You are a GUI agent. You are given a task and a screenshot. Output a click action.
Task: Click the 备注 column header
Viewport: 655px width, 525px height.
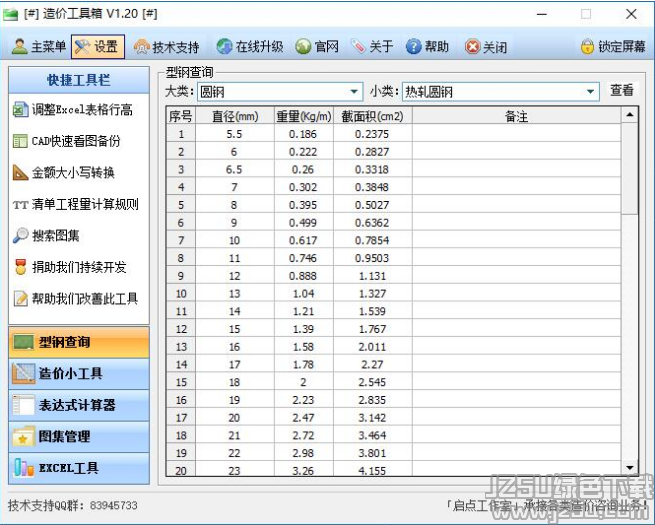point(516,116)
